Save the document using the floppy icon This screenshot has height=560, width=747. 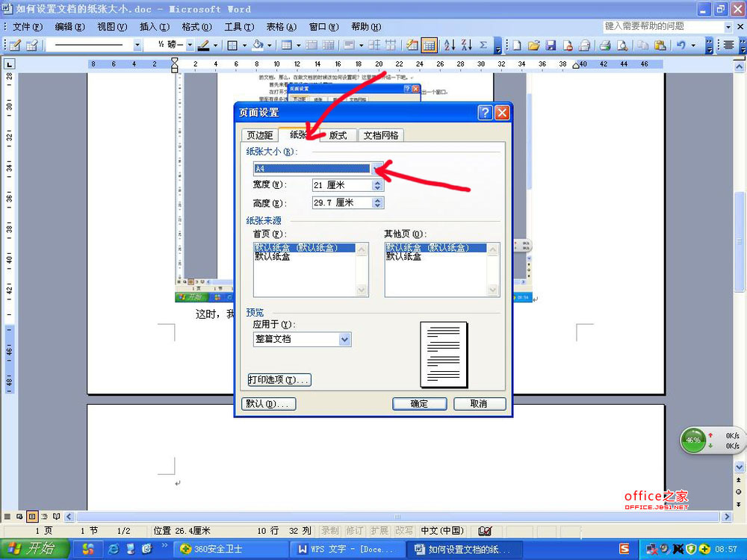click(551, 45)
